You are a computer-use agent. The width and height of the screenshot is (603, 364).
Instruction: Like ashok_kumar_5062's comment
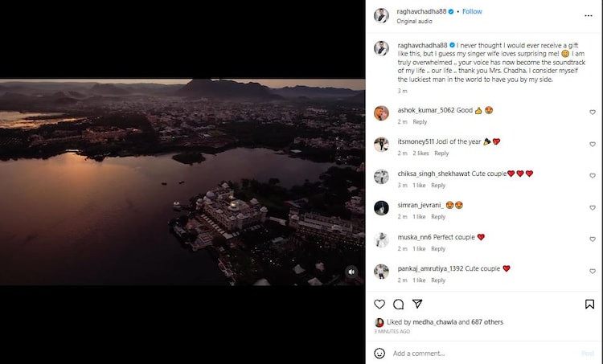[593, 112]
